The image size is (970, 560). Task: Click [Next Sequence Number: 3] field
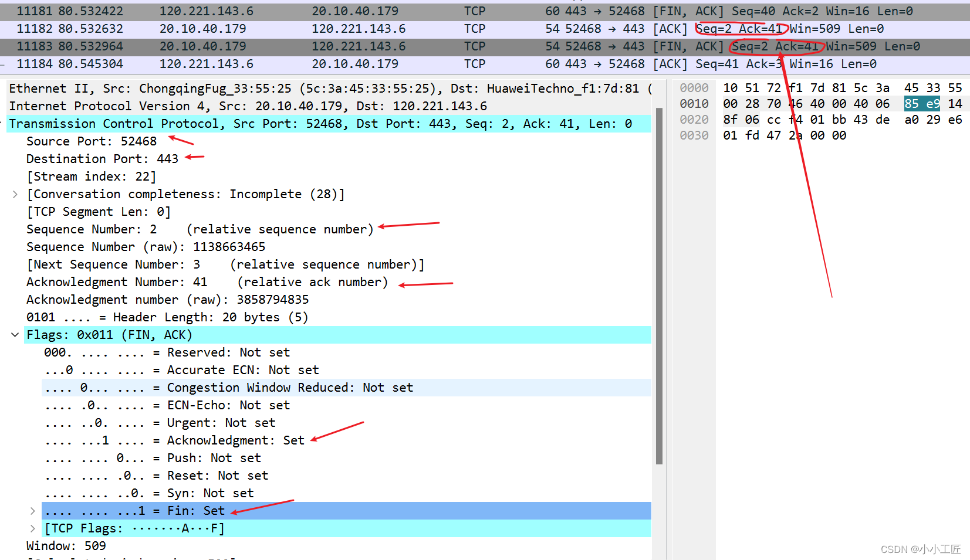point(225,264)
